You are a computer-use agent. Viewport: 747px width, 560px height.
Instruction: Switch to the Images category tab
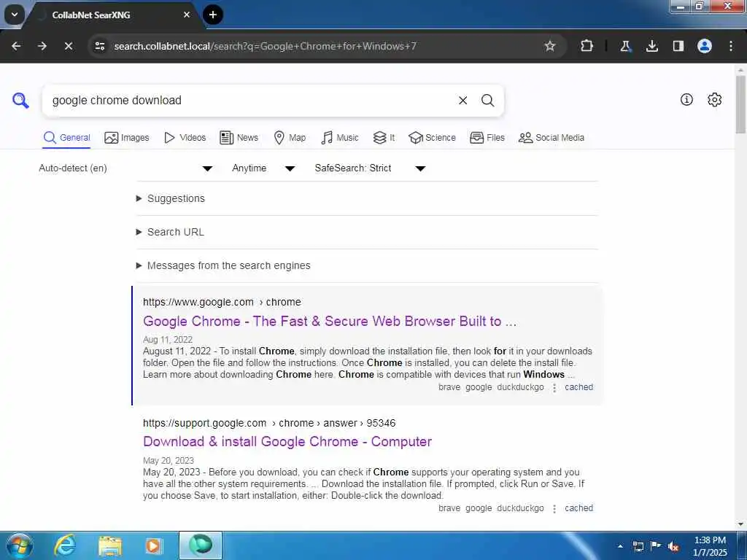click(127, 138)
